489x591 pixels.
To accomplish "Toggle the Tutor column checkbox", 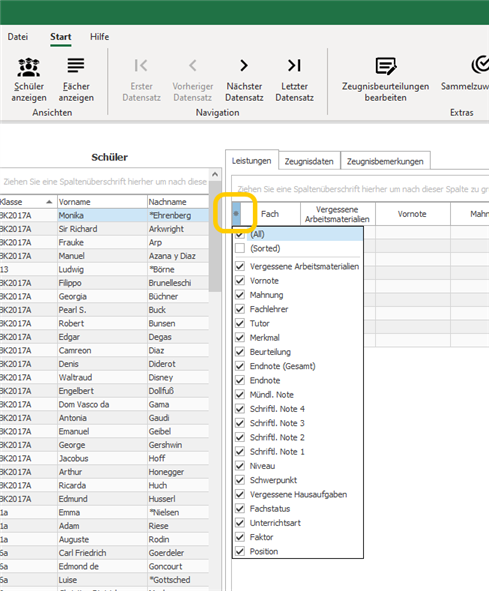I will click(x=240, y=323).
